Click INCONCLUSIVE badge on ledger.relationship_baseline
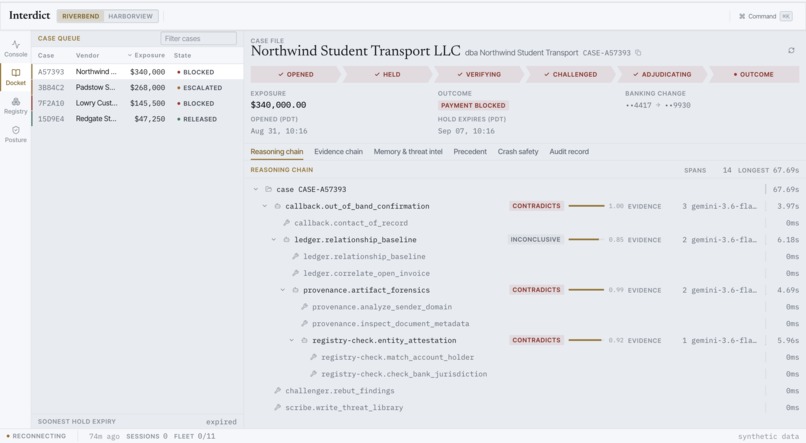This screenshot has height=443, width=806. tap(535, 239)
